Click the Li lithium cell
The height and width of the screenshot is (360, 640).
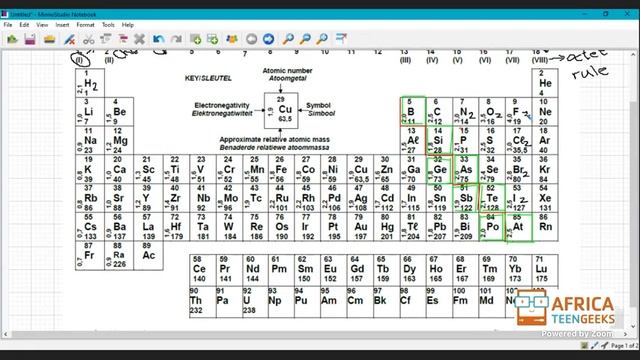pyautogui.click(x=90, y=111)
